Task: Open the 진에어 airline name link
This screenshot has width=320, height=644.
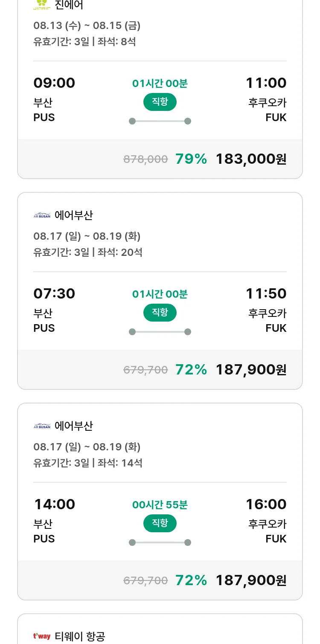Action: (x=69, y=5)
